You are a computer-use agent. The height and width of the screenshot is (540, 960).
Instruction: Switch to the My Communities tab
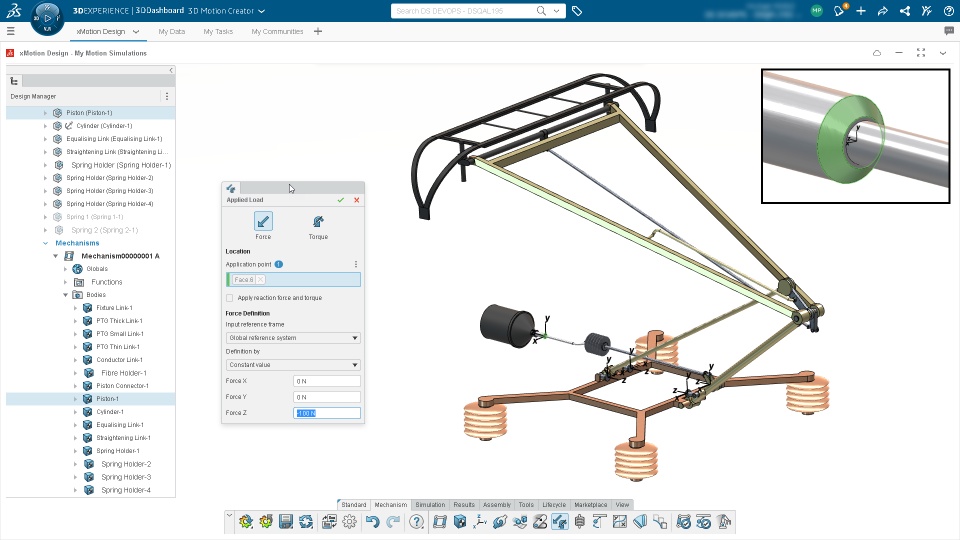(x=277, y=31)
